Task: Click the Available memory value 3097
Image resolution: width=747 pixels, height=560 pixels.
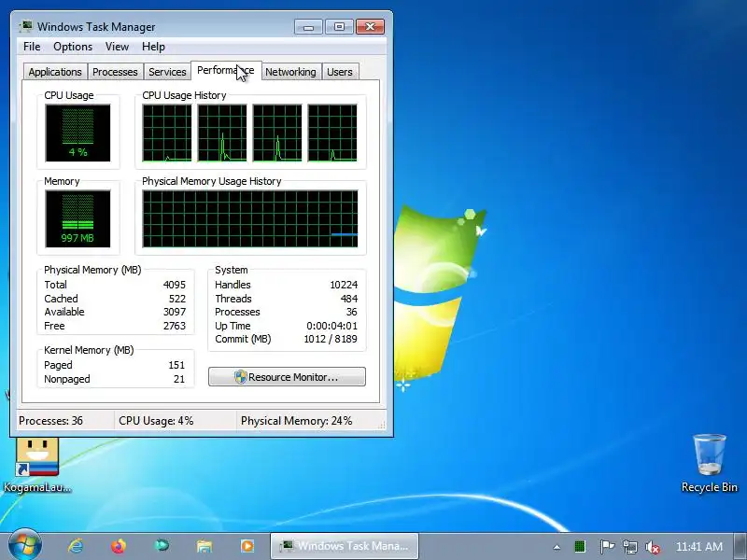Action: [175, 312]
